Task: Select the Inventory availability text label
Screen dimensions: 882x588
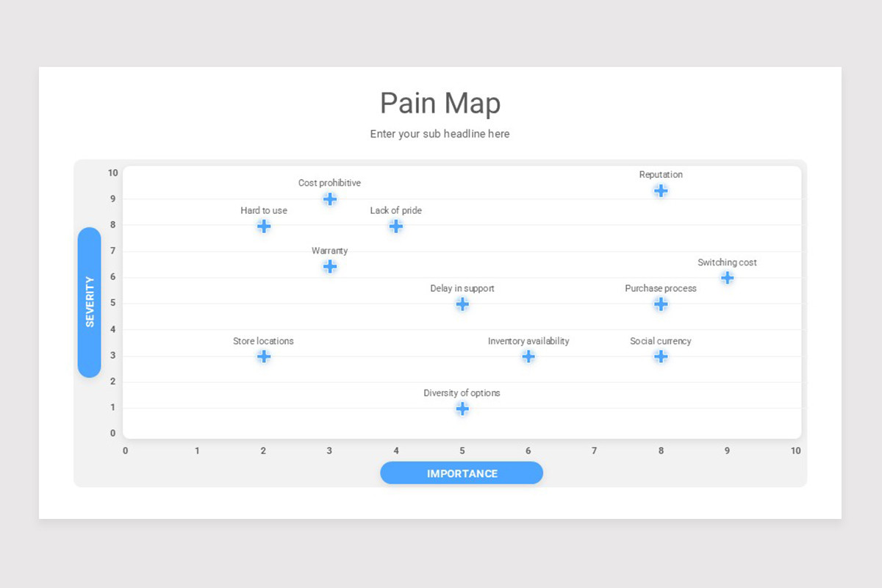Action: point(528,341)
